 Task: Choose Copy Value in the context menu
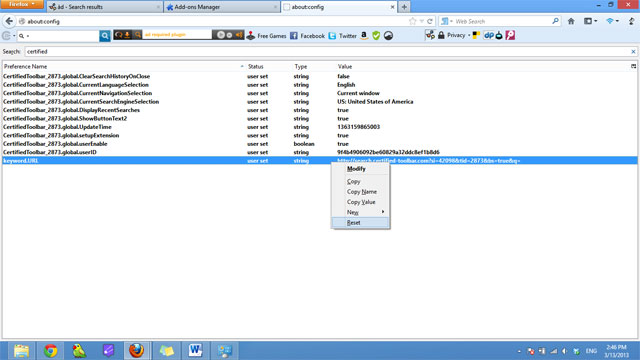coord(360,202)
